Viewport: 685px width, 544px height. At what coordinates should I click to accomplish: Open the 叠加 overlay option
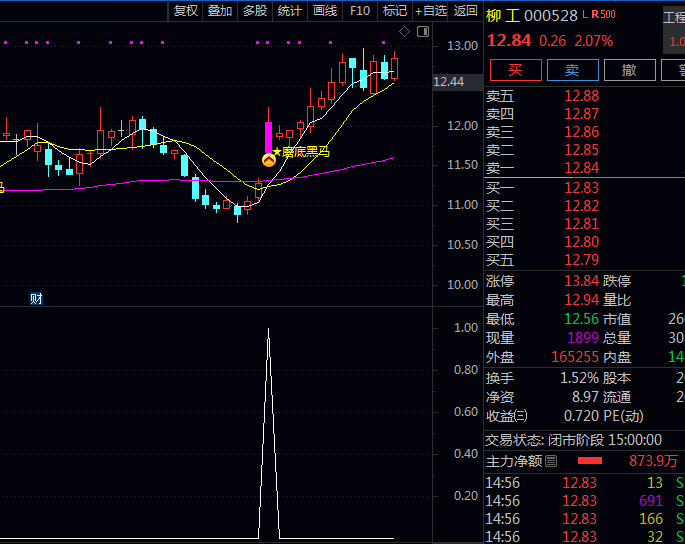(x=220, y=10)
